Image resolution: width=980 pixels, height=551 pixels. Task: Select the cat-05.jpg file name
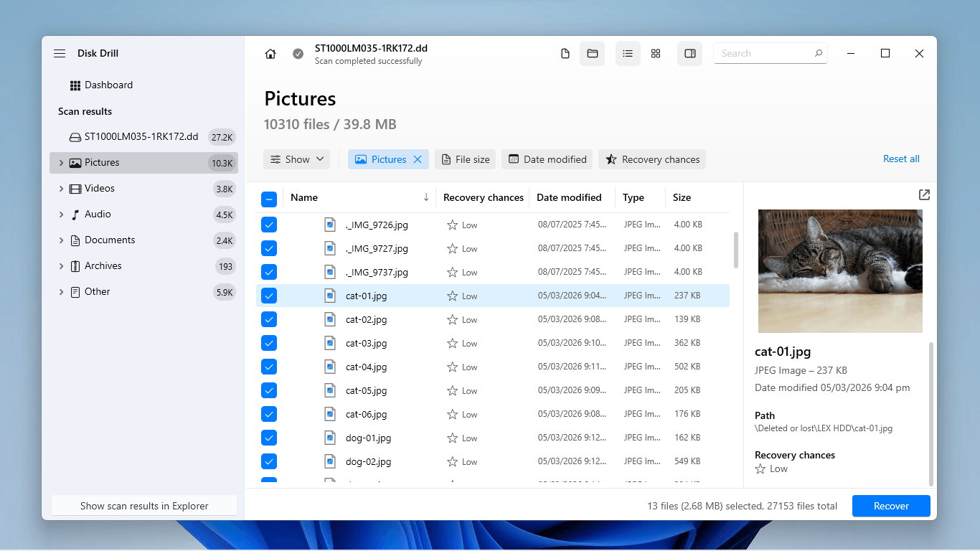[x=366, y=390]
